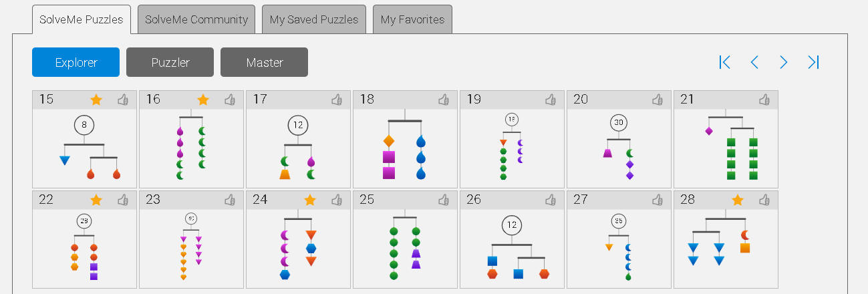Toggle the favorite star on puzzle 28
Screen dimensions: 868x294
click(738, 200)
